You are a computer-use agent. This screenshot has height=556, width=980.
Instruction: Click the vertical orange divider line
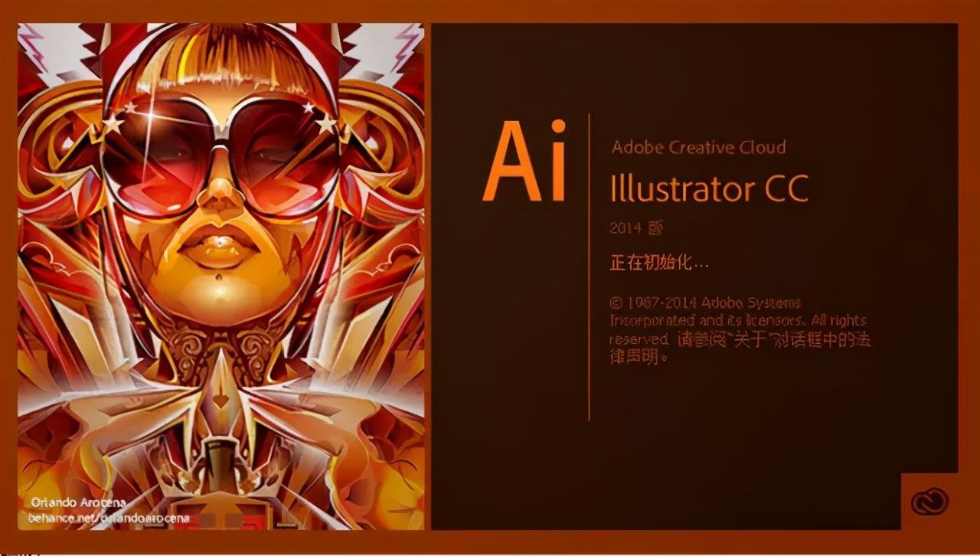(589, 267)
